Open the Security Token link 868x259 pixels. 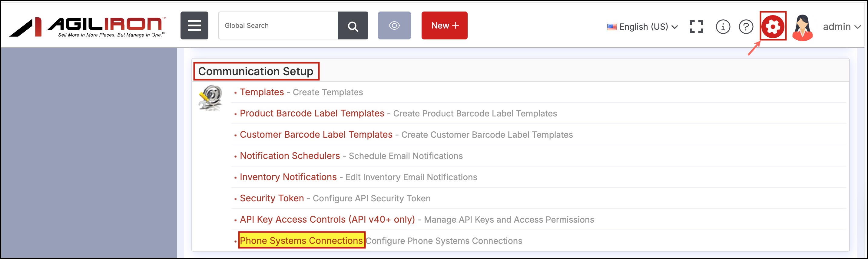272,198
